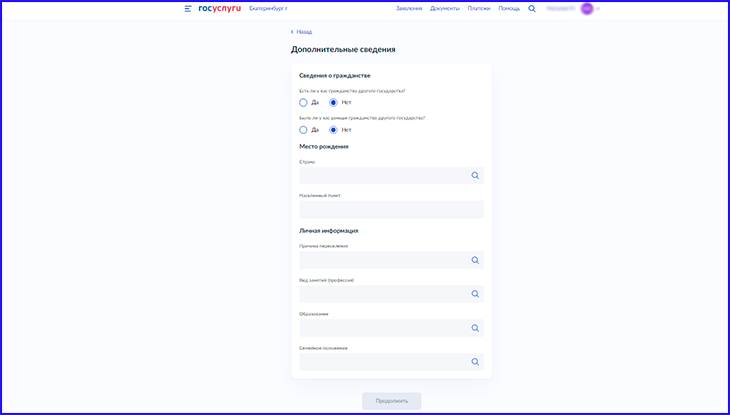Select Нет for previous other citizenship
This screenshot has width=730, height=415.
coord(334,129)
